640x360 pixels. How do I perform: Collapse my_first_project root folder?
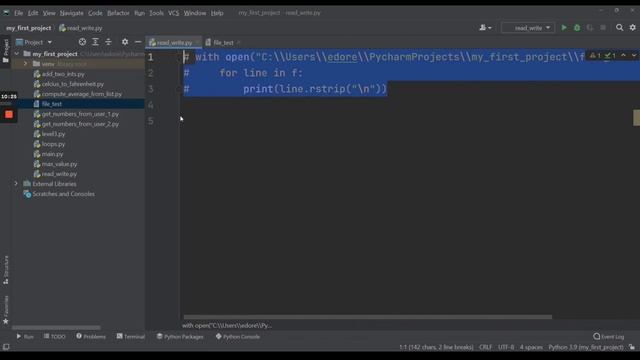tap(17, 54)
